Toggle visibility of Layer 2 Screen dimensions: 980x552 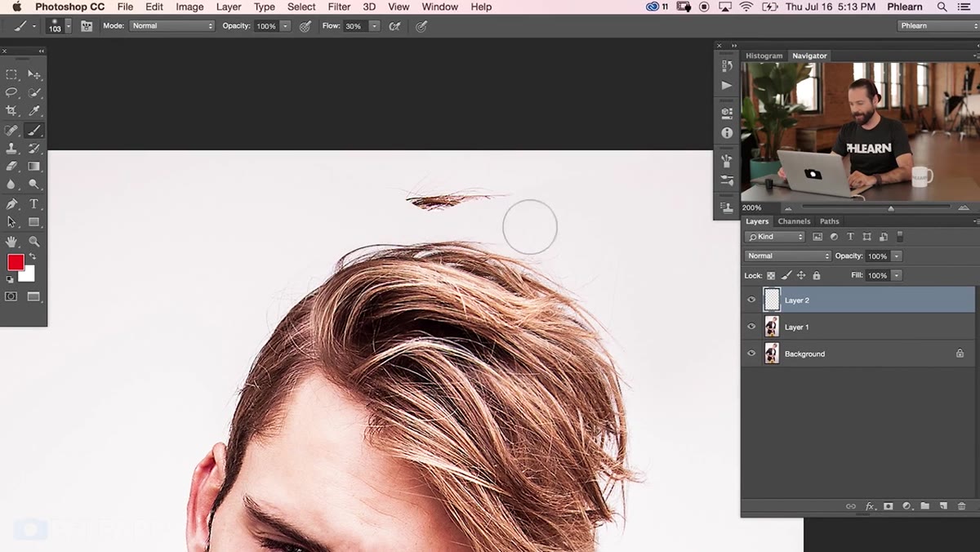pyautogui.click(x=751, y=300)
